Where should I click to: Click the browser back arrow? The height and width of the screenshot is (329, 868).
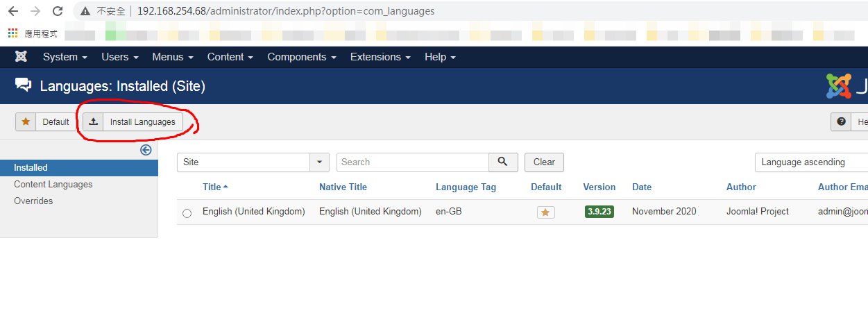pyautogui.click(x=12, y=11)
